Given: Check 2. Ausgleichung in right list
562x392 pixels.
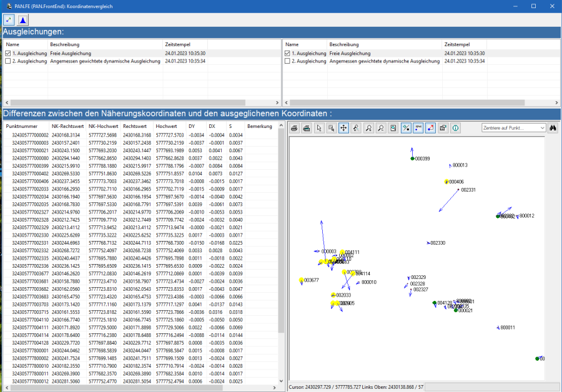Looking at the screenshot, I should [x=287, y=61].
